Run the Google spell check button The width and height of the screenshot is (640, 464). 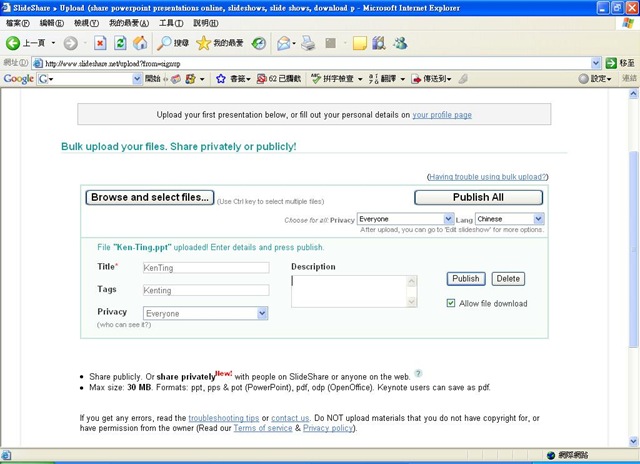click(x=333, y=79)
